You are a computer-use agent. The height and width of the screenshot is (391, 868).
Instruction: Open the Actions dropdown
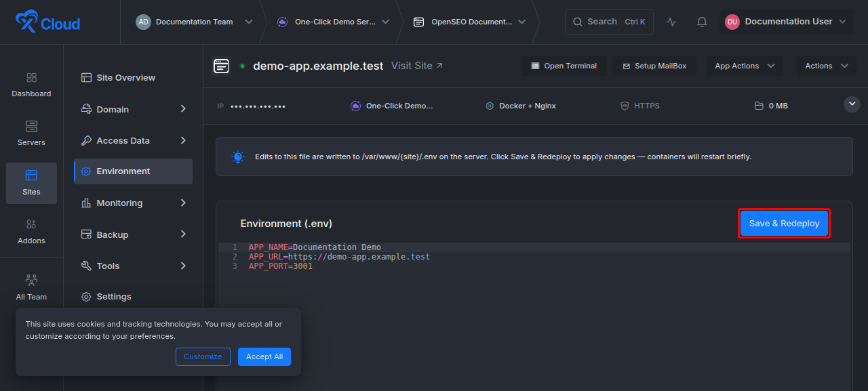click(x=826, y=66)
